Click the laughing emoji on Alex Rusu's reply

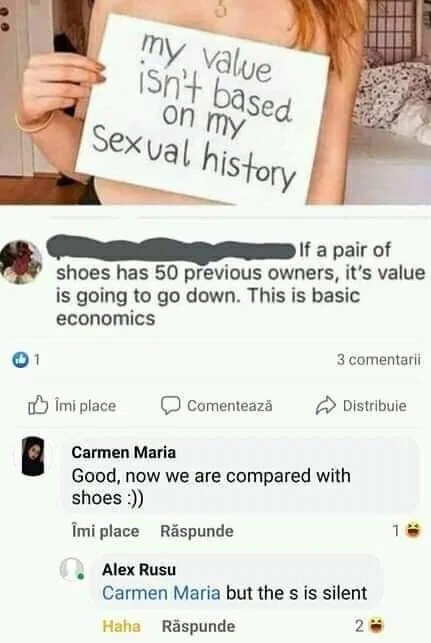click(375, 626)
